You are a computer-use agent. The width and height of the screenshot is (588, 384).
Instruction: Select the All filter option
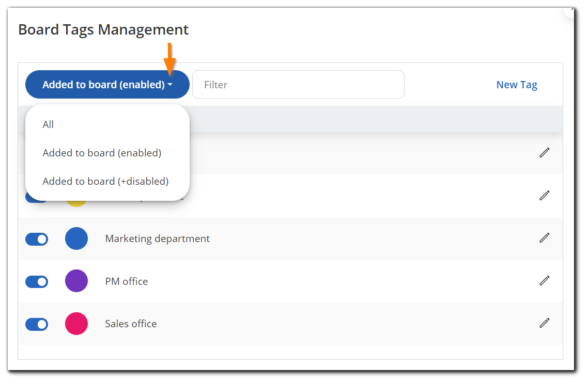click(48, 124)
